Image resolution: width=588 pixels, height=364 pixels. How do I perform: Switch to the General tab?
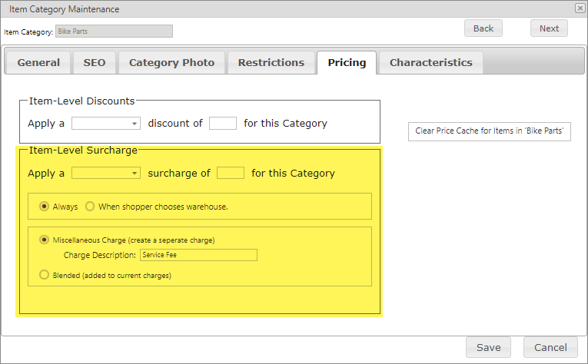(x=38, y=62)
